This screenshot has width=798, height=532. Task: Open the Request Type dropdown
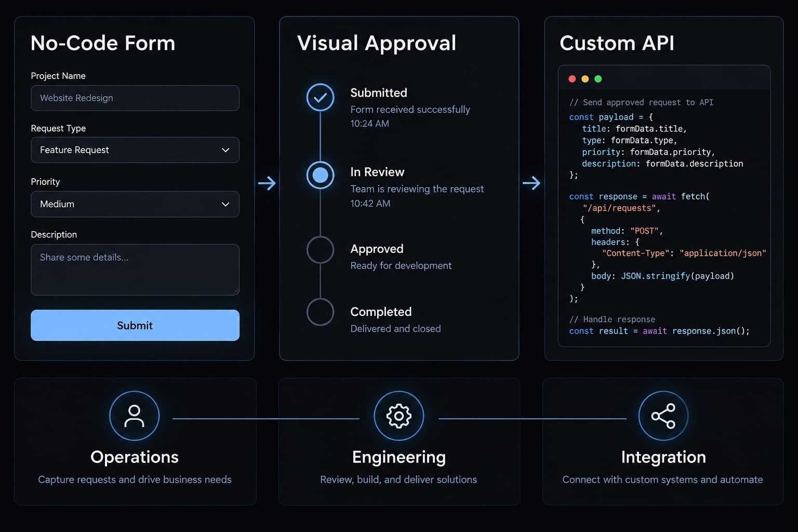pyautogui.click(x=135, y=150)
